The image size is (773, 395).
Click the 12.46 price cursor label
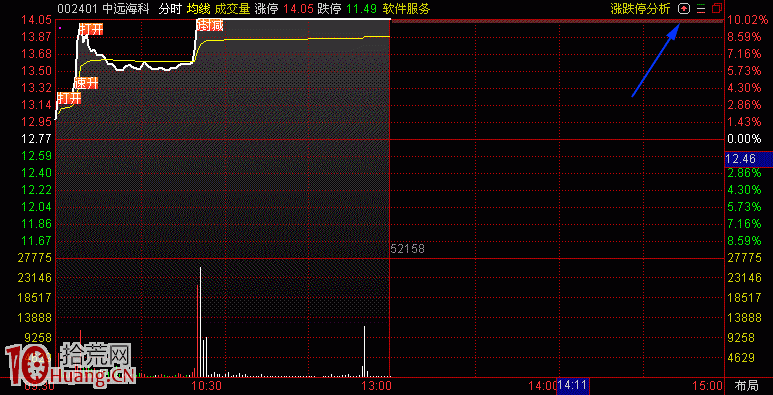coord(749,159)
